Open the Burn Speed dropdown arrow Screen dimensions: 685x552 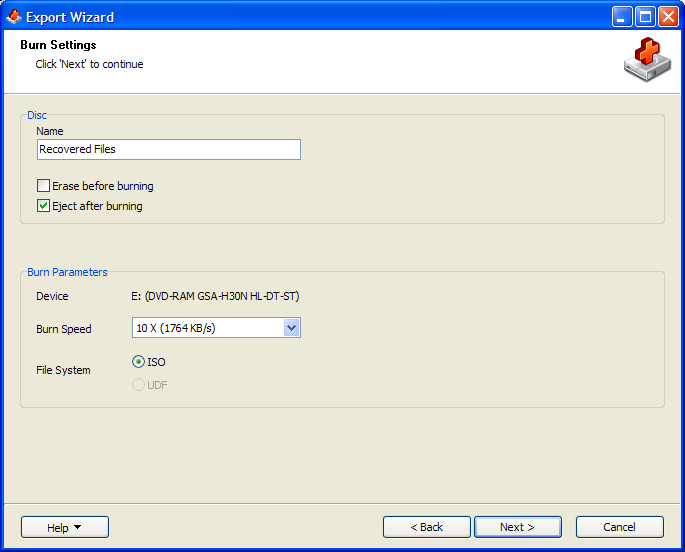pos(291,328)
